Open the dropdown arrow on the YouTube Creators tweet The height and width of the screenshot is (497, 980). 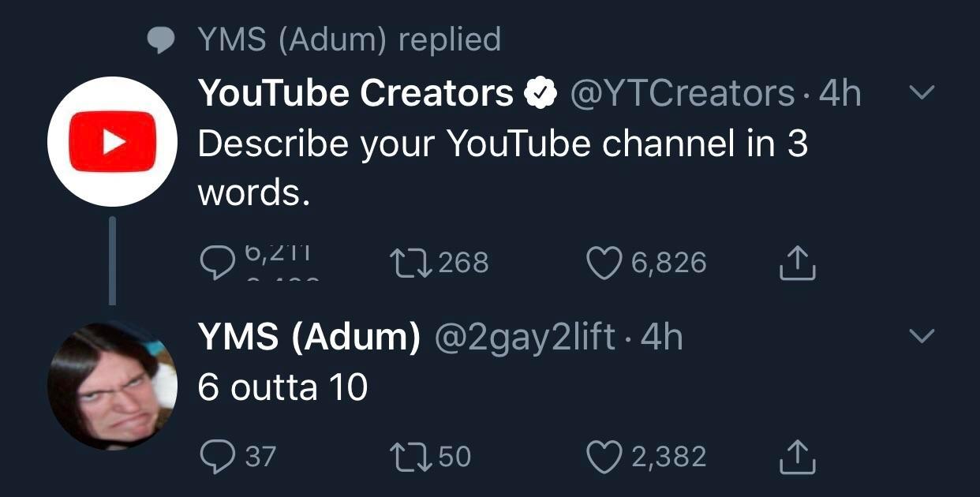920,93
